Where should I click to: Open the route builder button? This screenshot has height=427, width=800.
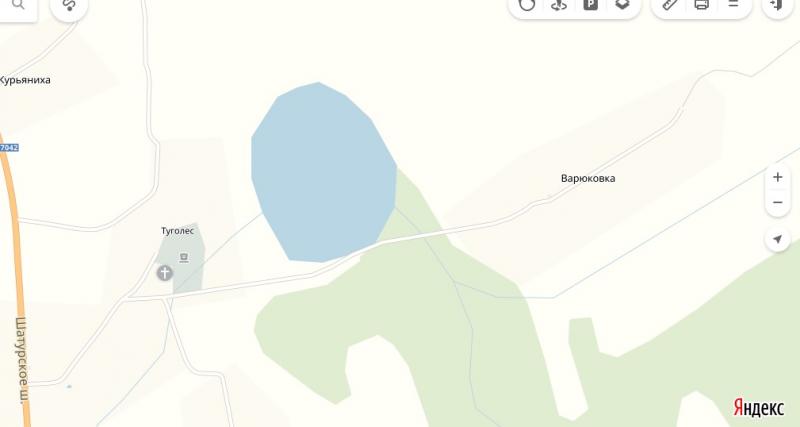(69, 5)
